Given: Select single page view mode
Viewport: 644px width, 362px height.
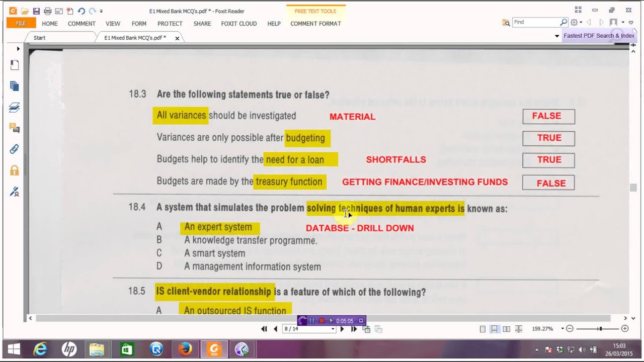Looking at the screenshot, I should [482, 329].
